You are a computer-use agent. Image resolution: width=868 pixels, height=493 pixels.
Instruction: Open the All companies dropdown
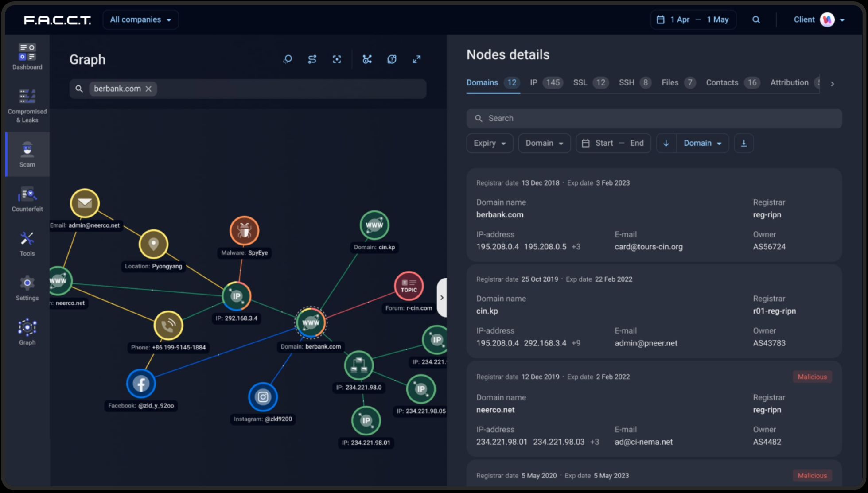pos(140,20)
